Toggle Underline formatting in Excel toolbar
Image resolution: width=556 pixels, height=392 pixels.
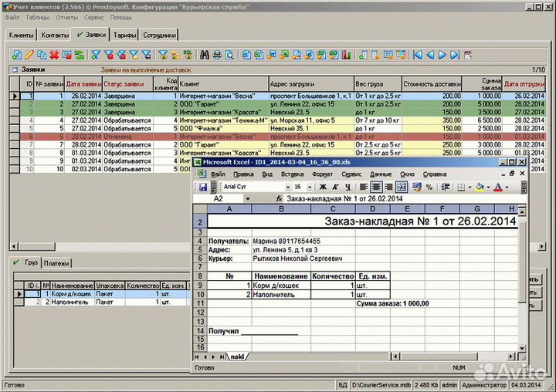click(x=349, y=187)
